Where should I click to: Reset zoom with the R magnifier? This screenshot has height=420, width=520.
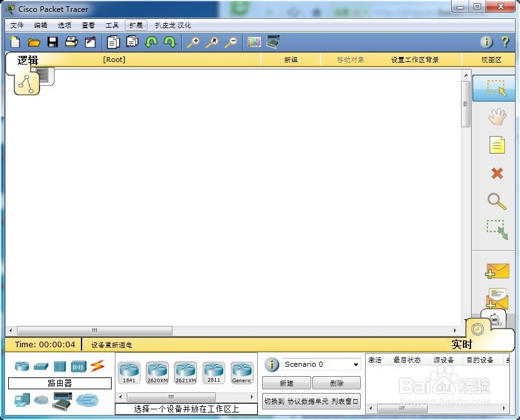(212, 42)
